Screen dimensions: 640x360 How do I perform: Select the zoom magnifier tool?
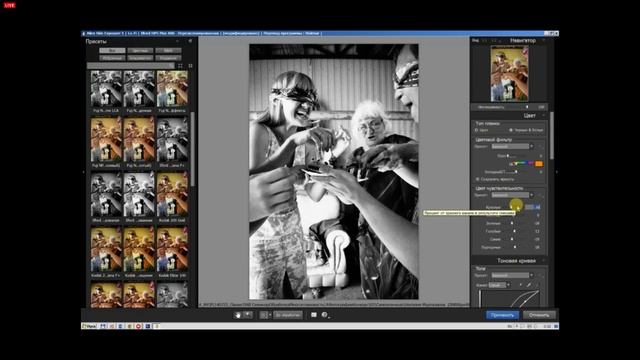pos(247,315)
